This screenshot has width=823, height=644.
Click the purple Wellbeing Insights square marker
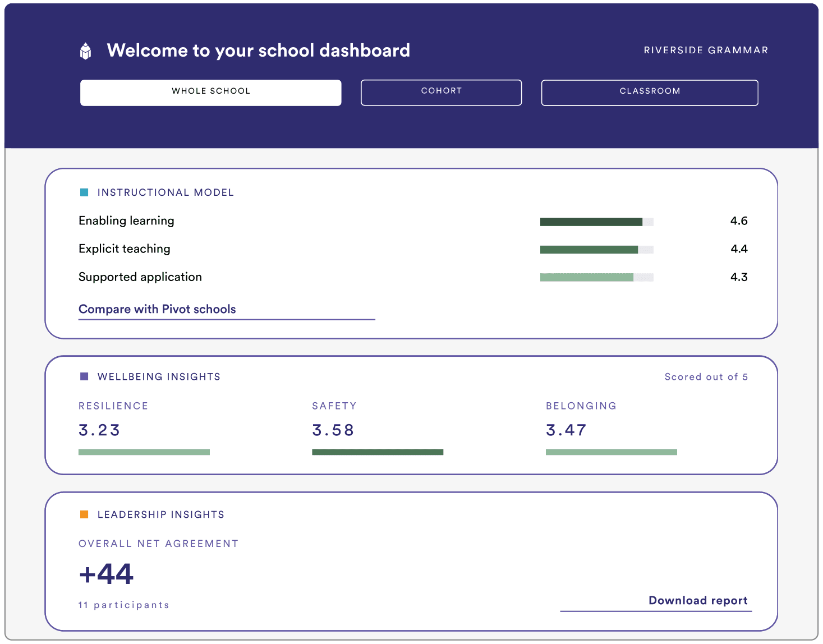point(84,376)
